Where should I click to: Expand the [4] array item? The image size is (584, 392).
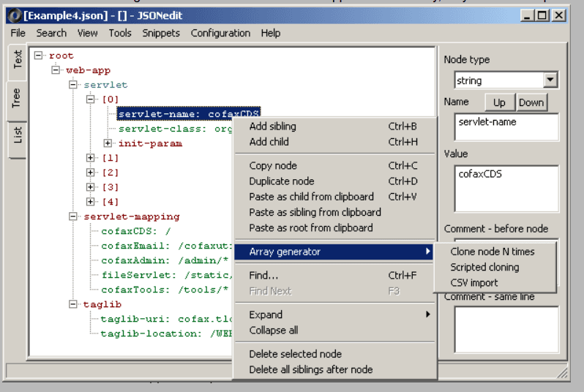tap(91, 202)
